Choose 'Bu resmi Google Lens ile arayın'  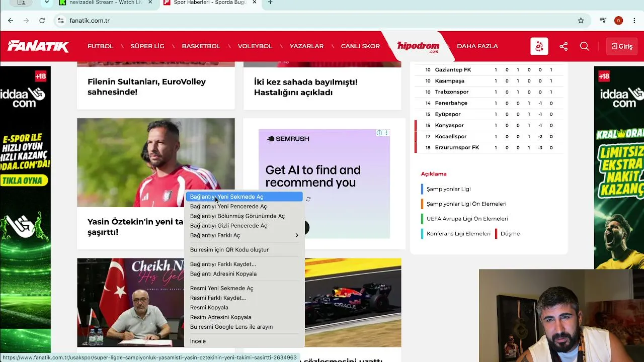(x=245, y=327)
